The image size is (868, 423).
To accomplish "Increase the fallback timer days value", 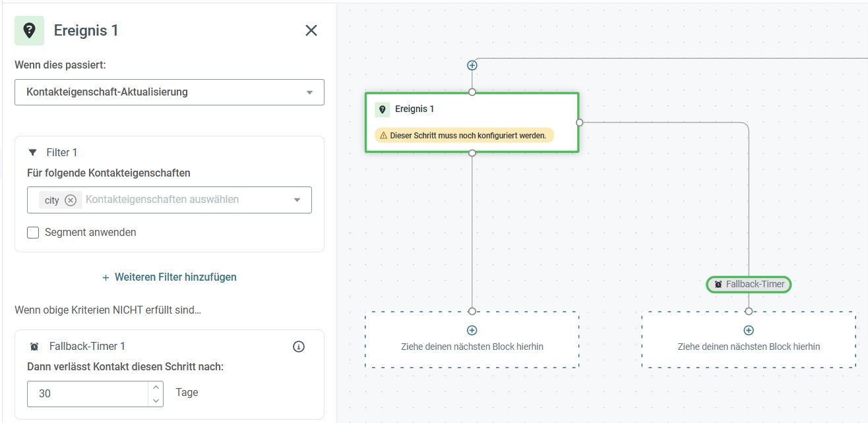I will point(156,387).
